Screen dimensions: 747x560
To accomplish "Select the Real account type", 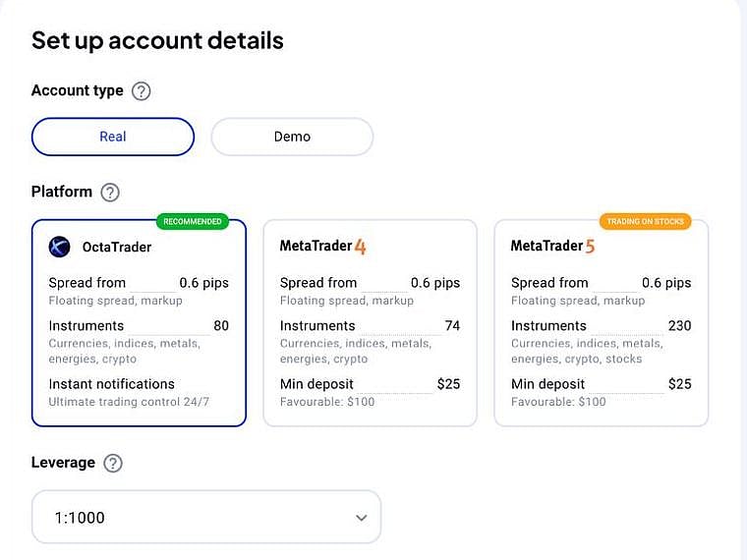I will click(x=113, y=137).
